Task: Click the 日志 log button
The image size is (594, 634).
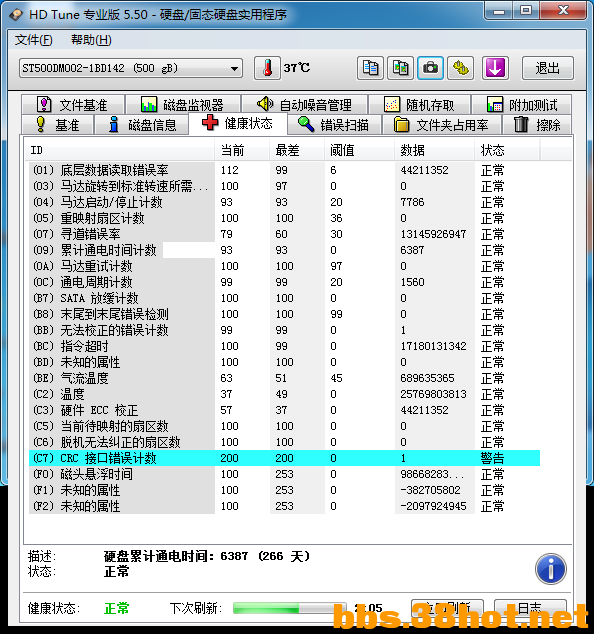Action: [530, 608]
